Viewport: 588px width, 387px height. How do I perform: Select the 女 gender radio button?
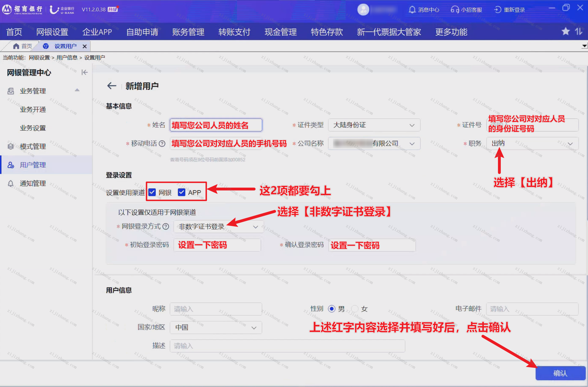coord(355,309)
